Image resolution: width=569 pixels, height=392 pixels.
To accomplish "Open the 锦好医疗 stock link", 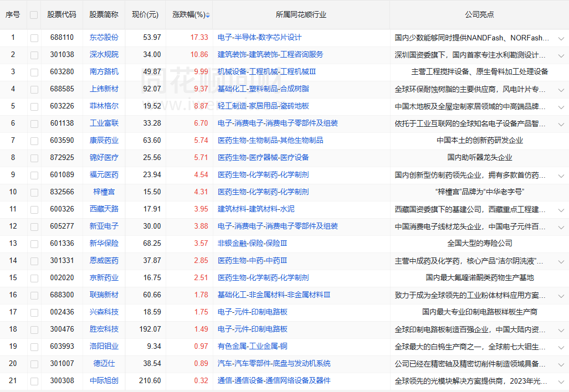I will 104,157.
